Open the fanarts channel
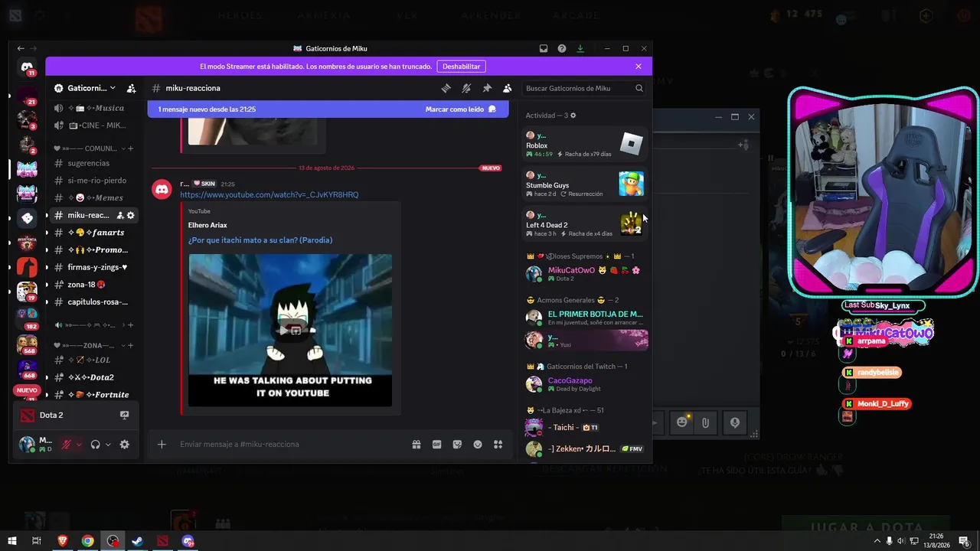The image size is (980, 551). pos(94,233)
